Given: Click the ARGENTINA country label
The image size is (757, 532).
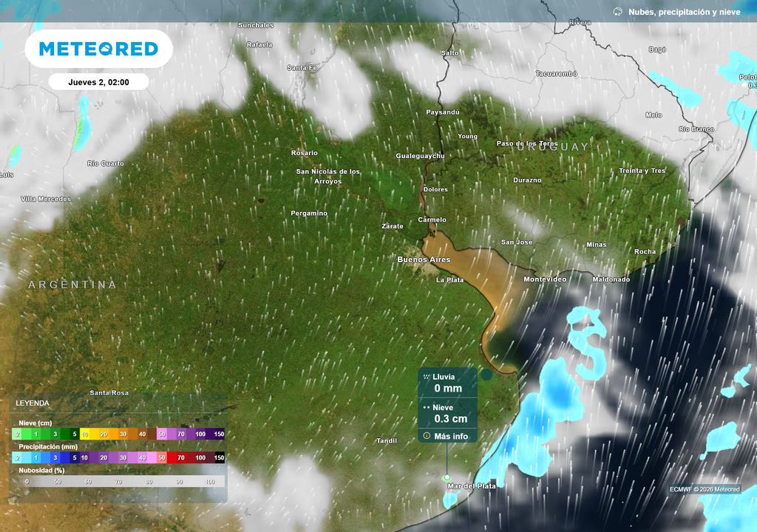Looking at the screenshot, I should (72, 284).
